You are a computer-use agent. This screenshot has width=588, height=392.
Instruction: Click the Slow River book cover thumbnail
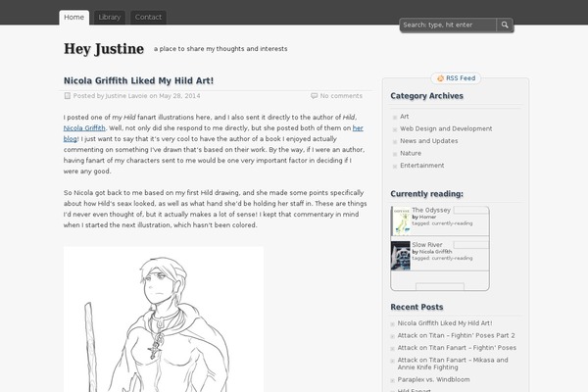pyautogui.click(x=401, y=256)
